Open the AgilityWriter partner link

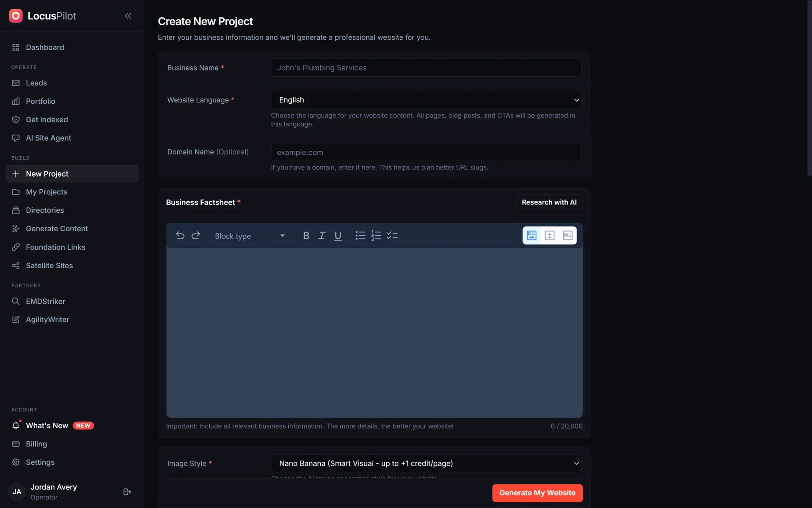click(72, 319)
